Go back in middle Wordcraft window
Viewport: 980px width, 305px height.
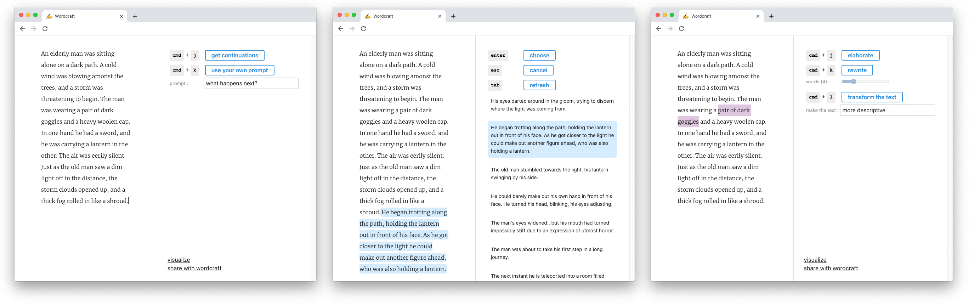click(341, 29)
